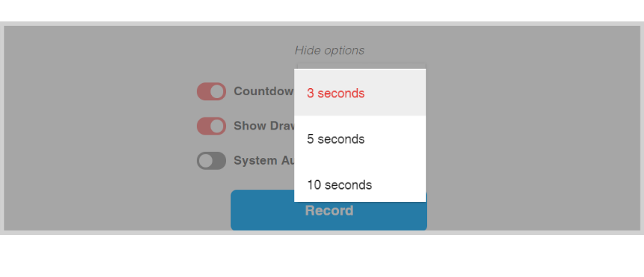Screen dimensions: 644x277
Task: Click the System Audio label text
Action: tap(263, 160)
